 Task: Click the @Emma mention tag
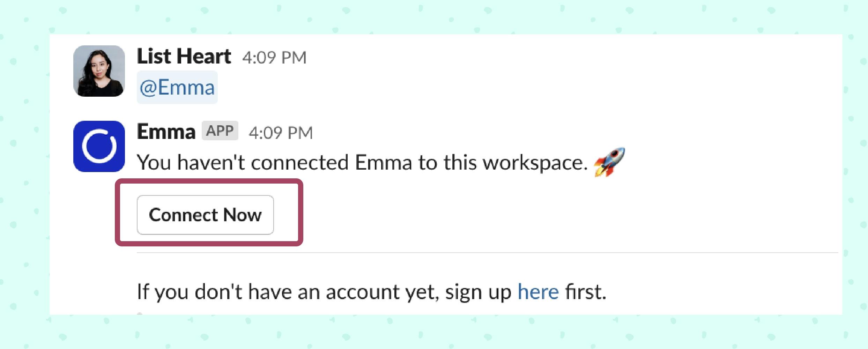[177, 87]
